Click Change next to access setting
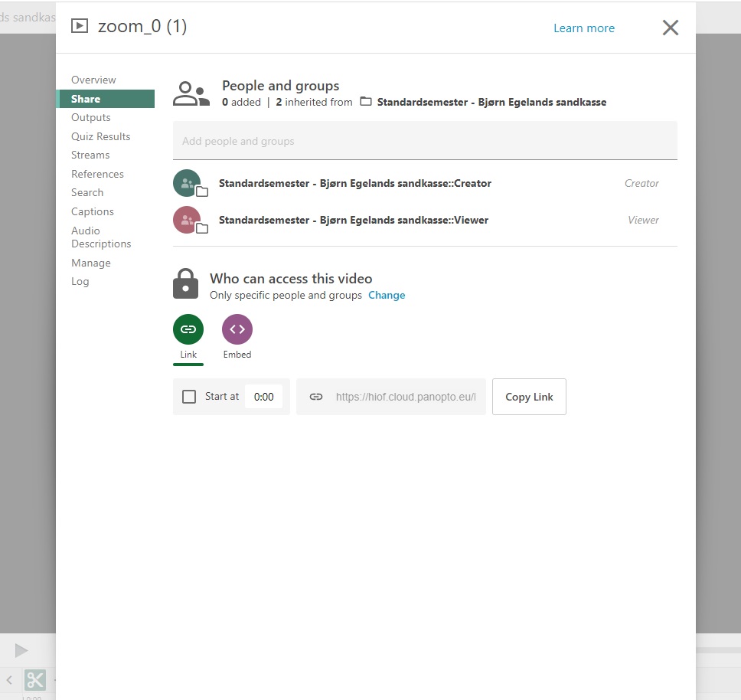 coord(387,295)
